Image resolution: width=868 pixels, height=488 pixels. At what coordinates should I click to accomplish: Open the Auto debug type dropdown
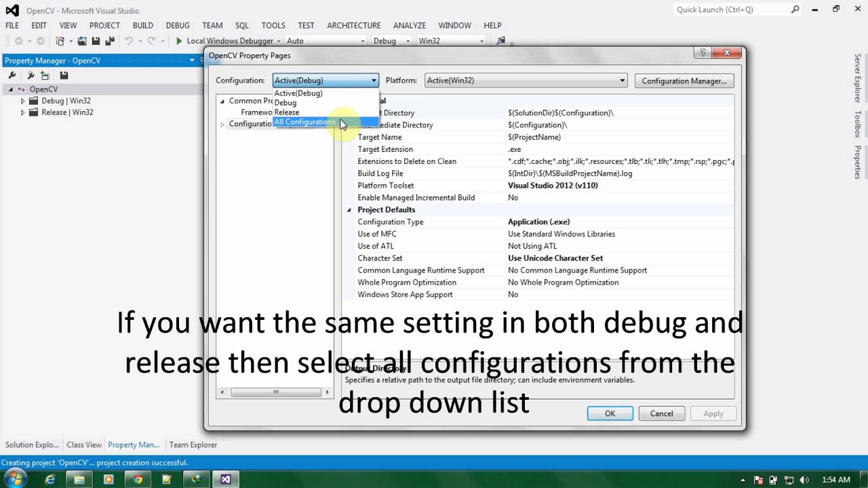(x=325, y=41)
